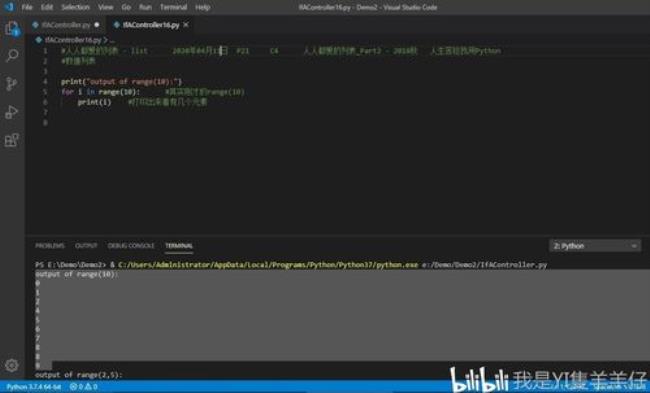The width and height of the screenshot is (650, 393).
Task: Click the errors and warnings count in status bar
Action: [84, 387]
